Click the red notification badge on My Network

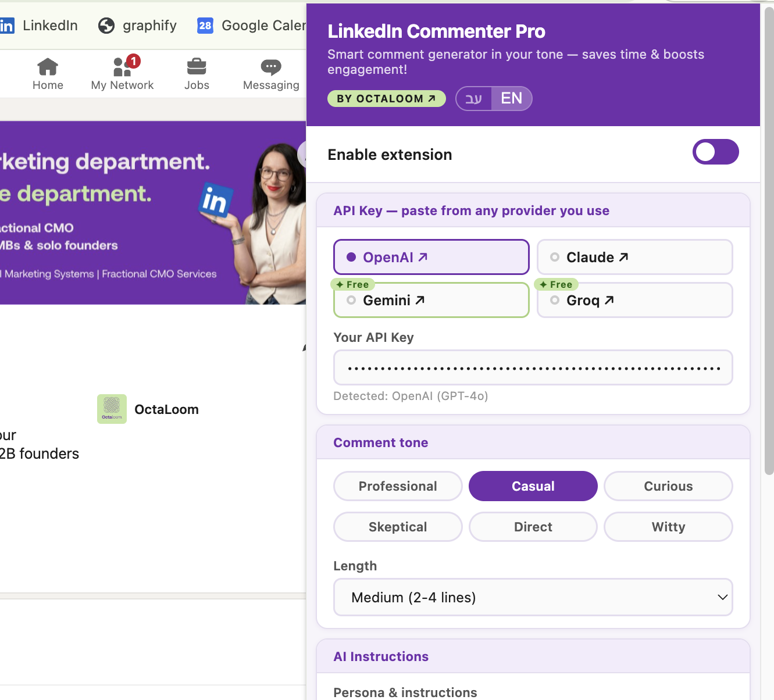coord(134,61)
